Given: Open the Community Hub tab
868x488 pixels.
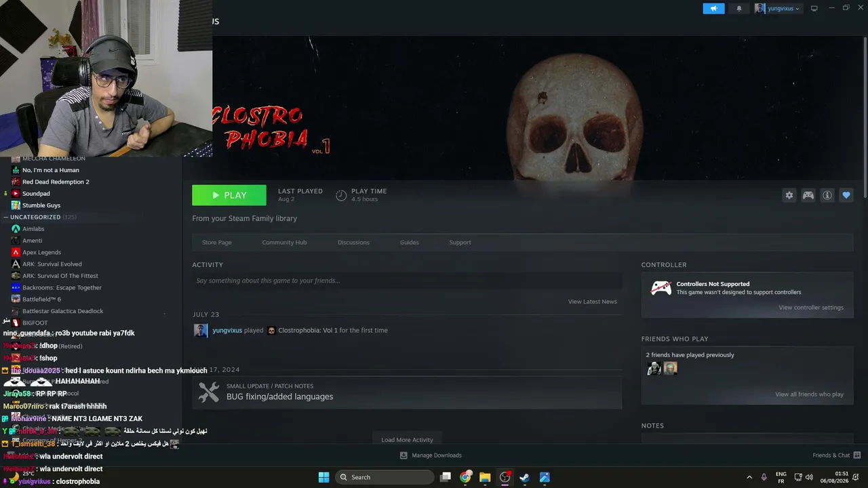Looking at the screenshot, I should [284, 243].
